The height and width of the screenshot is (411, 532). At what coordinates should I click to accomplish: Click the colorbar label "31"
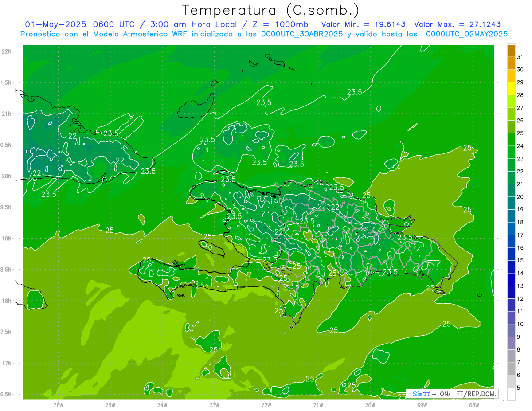(520, 57)
